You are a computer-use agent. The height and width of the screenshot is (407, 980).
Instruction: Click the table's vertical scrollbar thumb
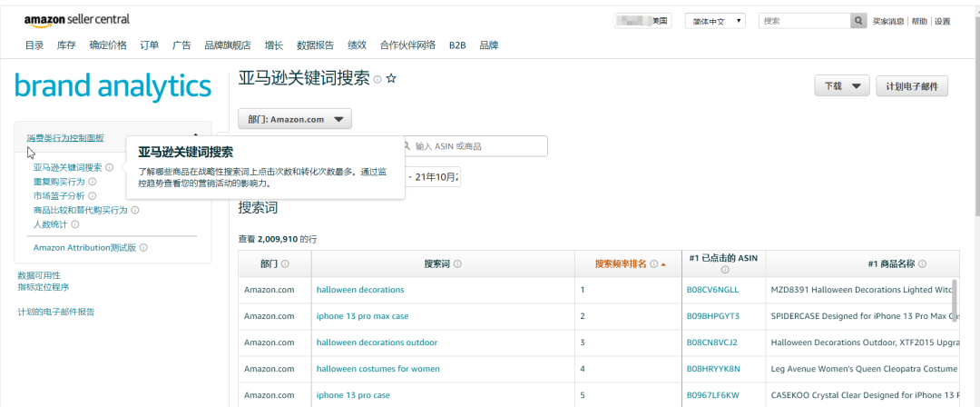pos(955,299)
